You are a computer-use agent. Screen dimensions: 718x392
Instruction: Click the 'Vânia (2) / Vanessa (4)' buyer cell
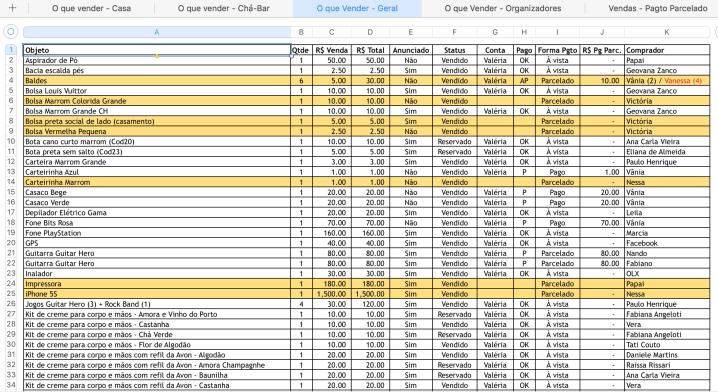tap(667, 80)
